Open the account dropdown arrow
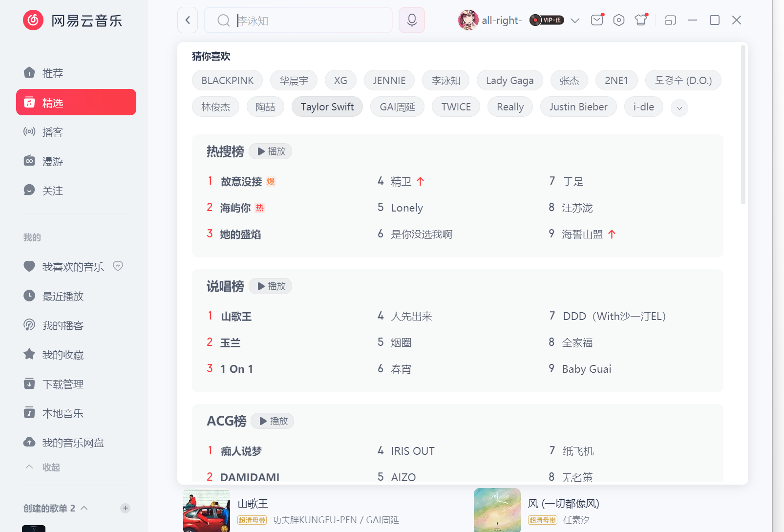Image resolution: width=784 pixels, height=532 pixels. tap(575, 21)
